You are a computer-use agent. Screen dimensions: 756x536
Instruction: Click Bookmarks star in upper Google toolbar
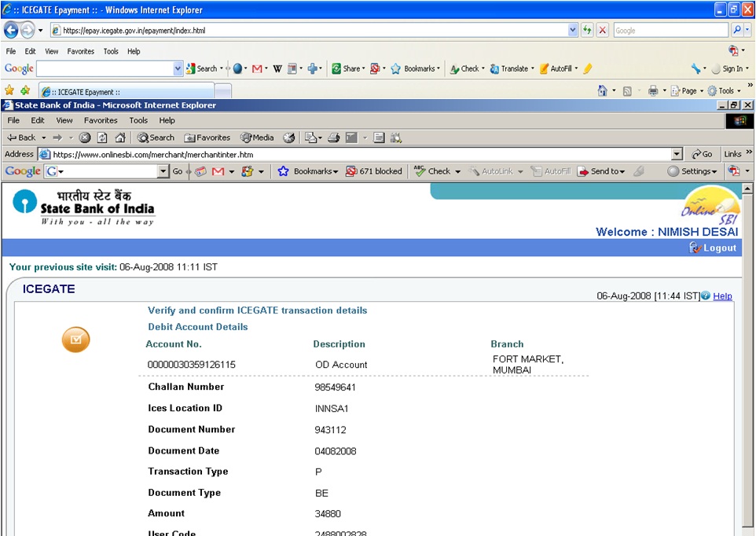[415, 69]
